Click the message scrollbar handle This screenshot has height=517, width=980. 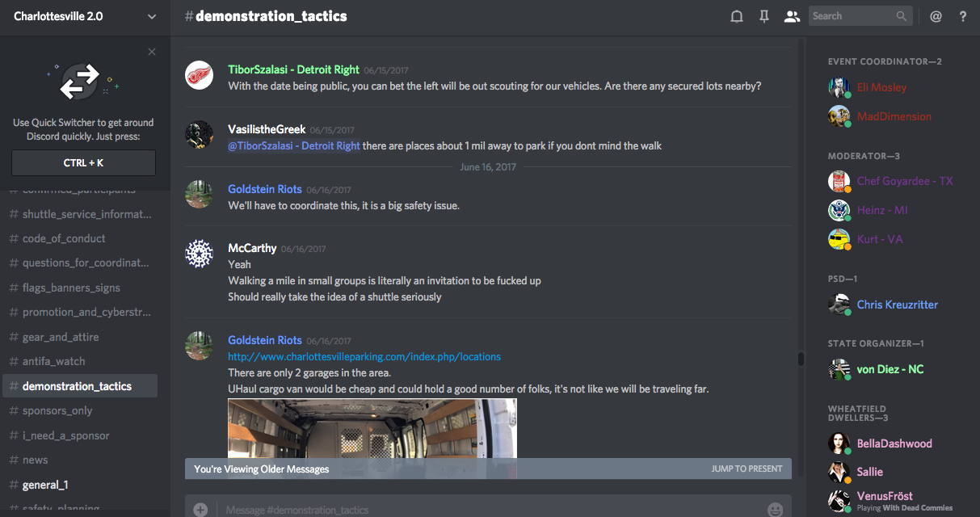pos(800,359)
